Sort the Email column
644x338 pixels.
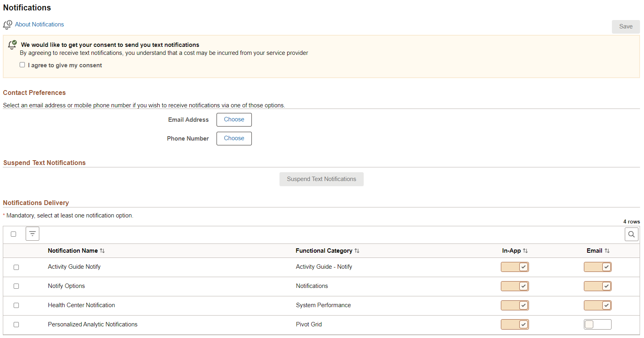click(607, 251)
